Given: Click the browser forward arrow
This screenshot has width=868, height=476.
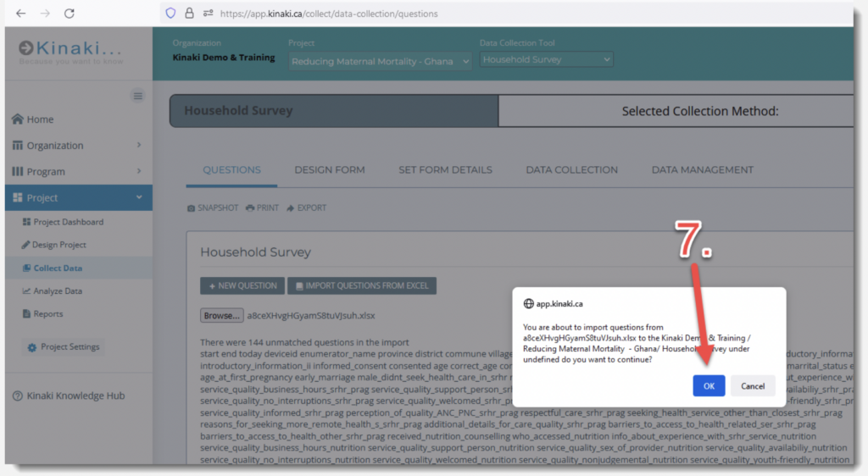Looking at the screenshot, I should [x=45, y=14].
